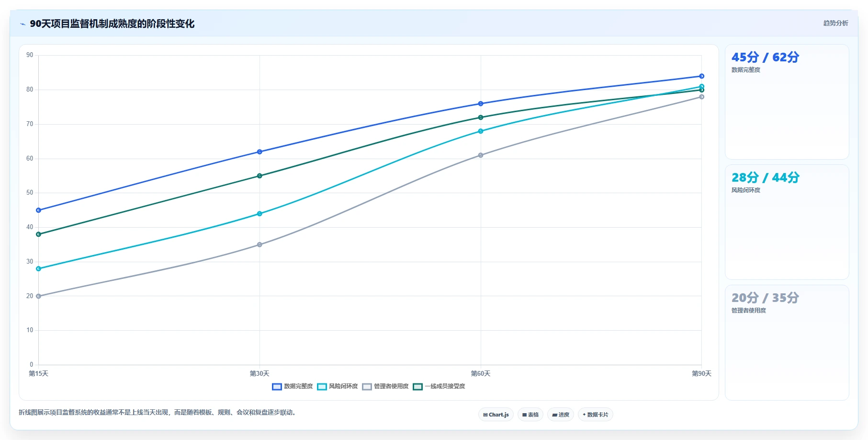
Task: Toggle the 风险闭环度 legend label
Action: [343, 386]
